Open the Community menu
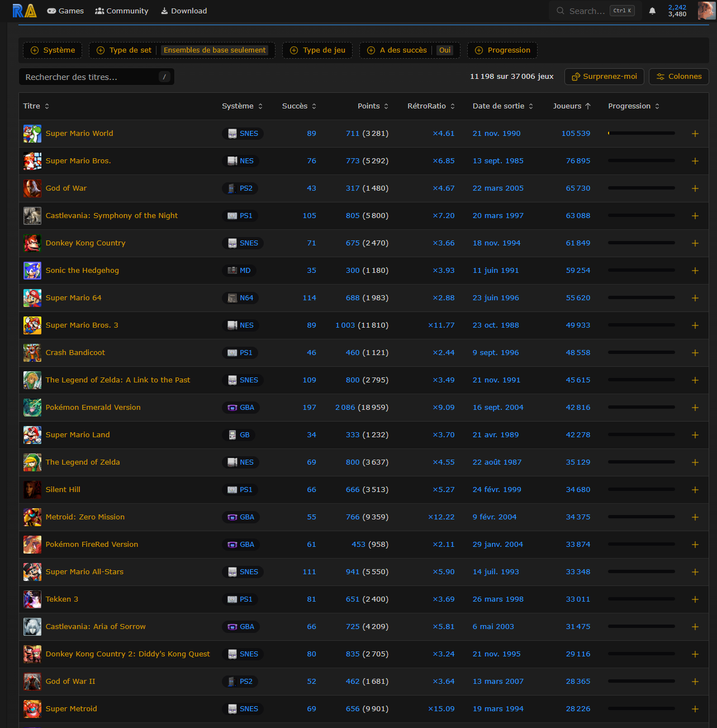 click(122, 11)
